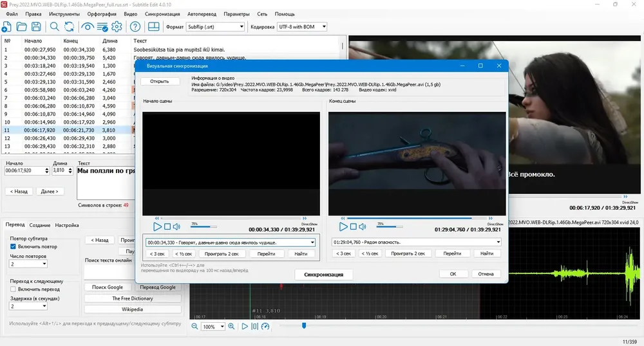Click the Синхронизация button in the dialog

(x=324, y=274)
